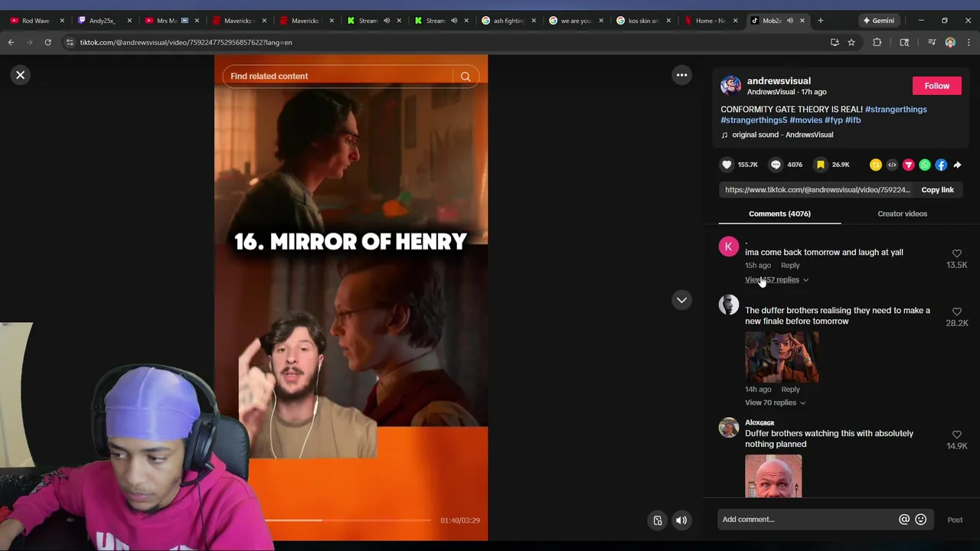Switch to the Home - Netflix tab
Image resolution: width=980 pixels, height=551 pixels.
(711, 21)
